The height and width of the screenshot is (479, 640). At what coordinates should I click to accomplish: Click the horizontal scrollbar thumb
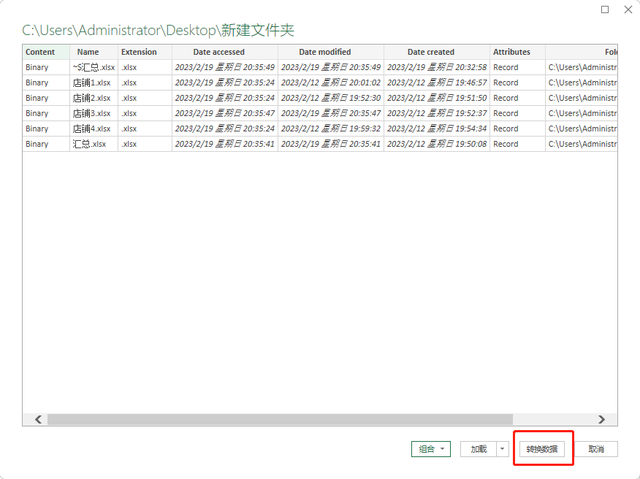click(x=280, y=419)
